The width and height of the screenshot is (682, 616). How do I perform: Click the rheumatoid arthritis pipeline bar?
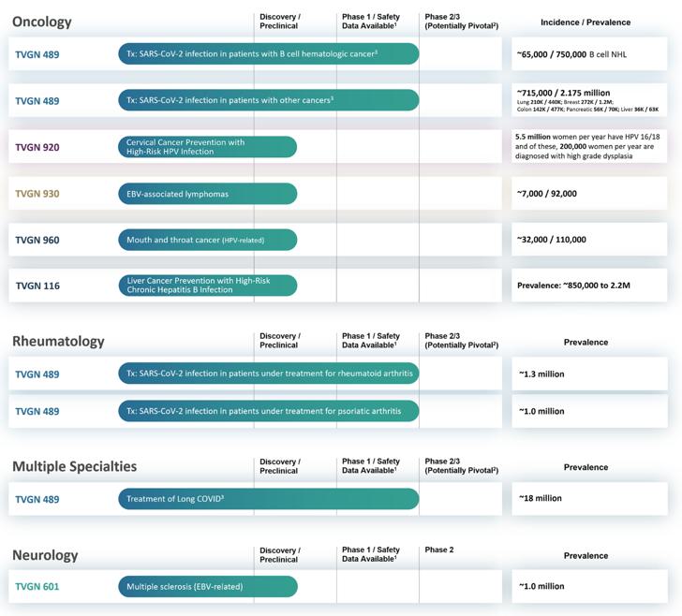[x=268, y=374]
